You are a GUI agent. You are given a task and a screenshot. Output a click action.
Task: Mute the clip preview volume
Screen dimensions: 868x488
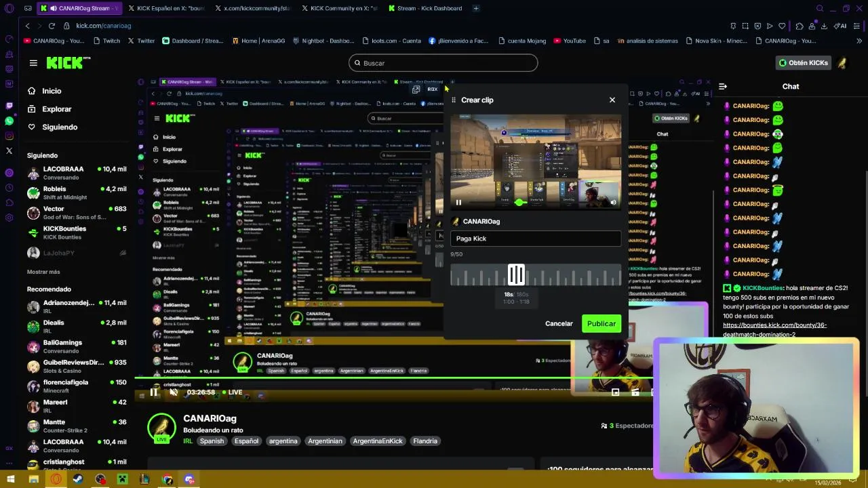613,202
